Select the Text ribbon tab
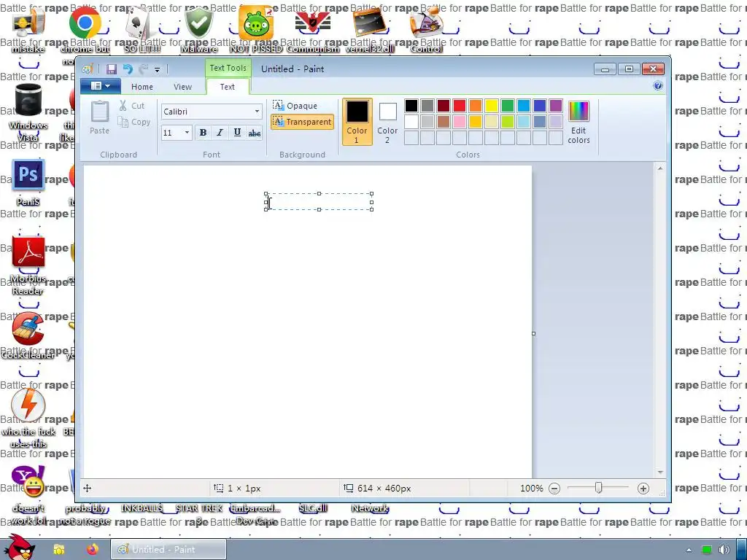The height and width of the screenshot is (560, 747). (x=228, y=87)
